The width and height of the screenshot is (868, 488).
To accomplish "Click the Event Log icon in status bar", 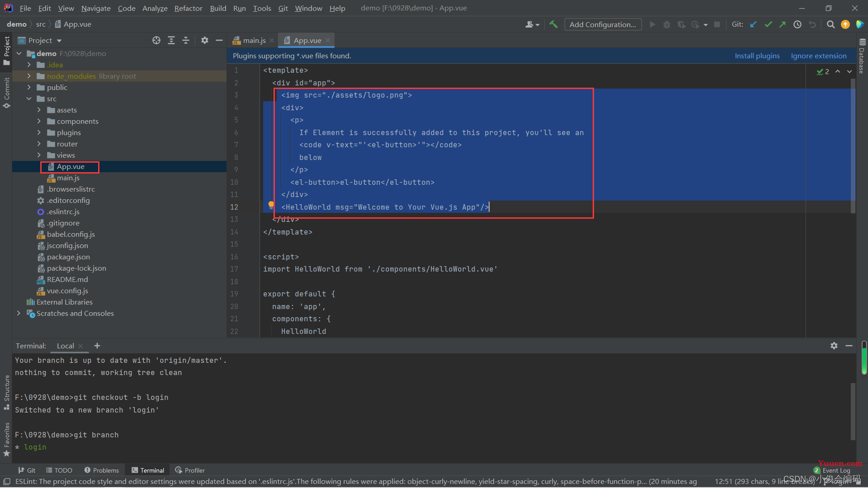I will coord(820,470).
